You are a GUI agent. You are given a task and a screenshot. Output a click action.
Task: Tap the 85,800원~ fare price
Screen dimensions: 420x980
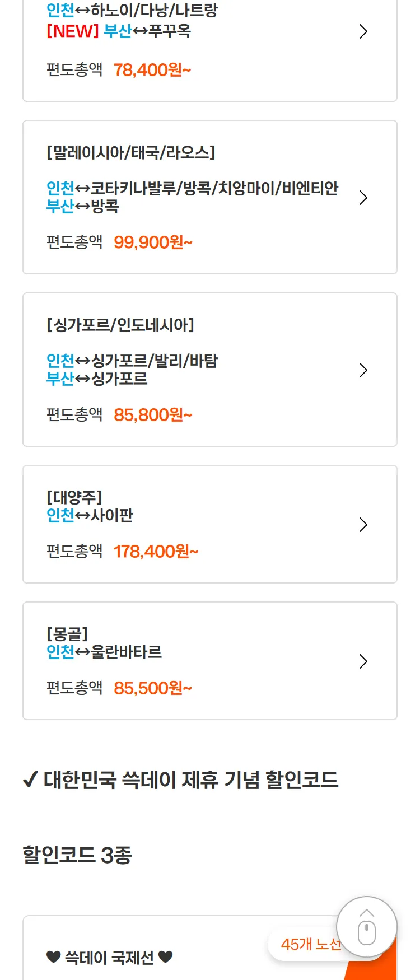tap(153, 415)
